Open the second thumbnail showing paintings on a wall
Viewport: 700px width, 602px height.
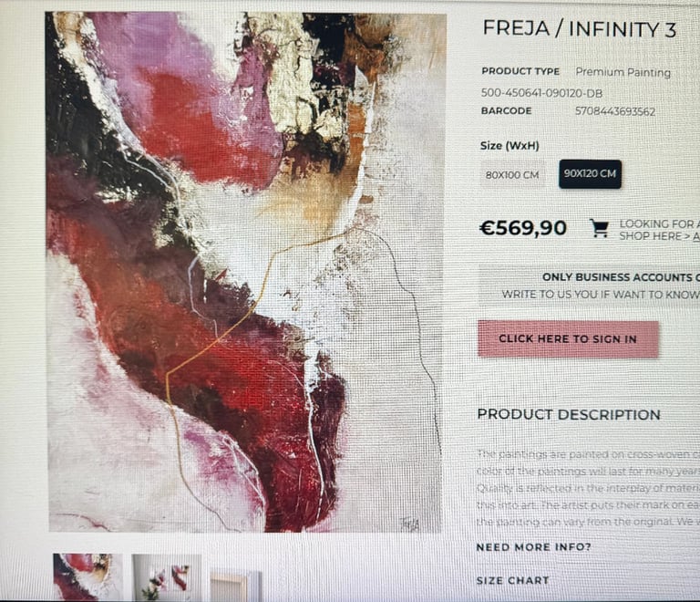click(167, 578)
